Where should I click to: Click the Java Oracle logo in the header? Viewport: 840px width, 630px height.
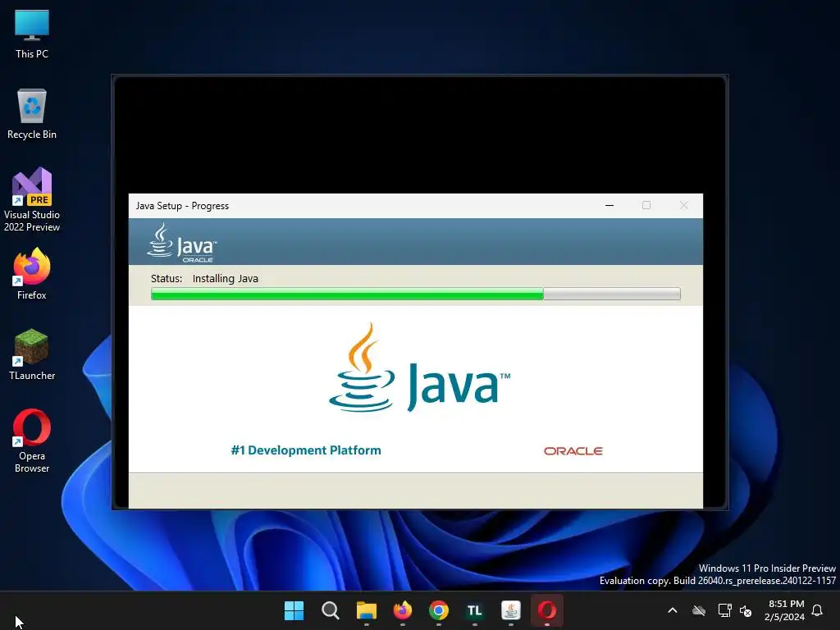181,243
